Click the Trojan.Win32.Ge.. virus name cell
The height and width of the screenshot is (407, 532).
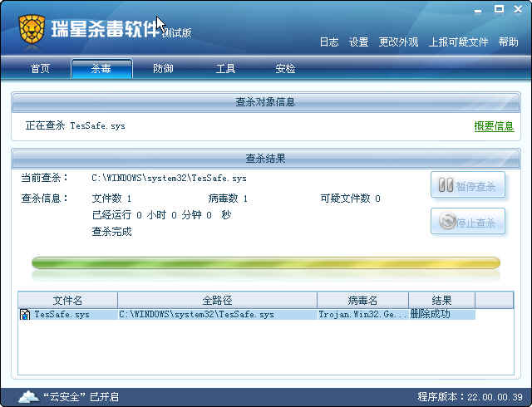point(362,315)
